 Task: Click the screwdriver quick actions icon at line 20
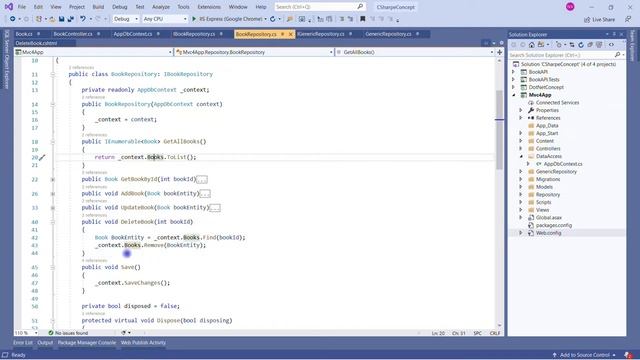pos(42,157)
